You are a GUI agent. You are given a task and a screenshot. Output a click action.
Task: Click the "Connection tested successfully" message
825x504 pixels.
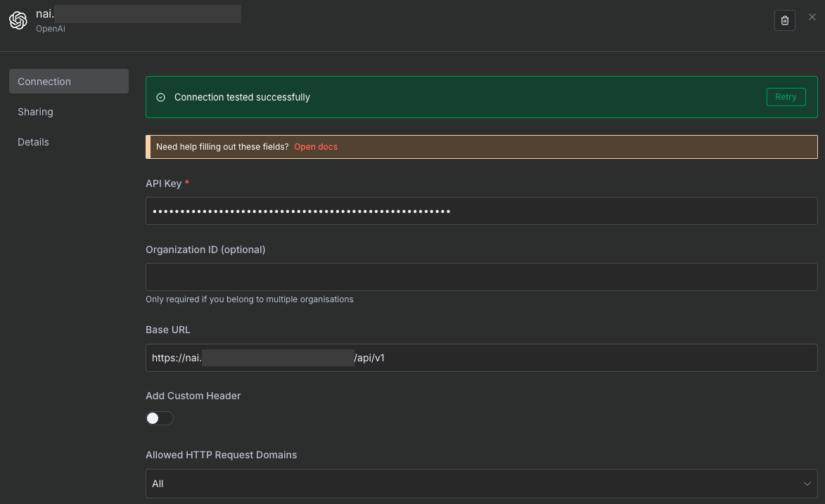[242, 97]
